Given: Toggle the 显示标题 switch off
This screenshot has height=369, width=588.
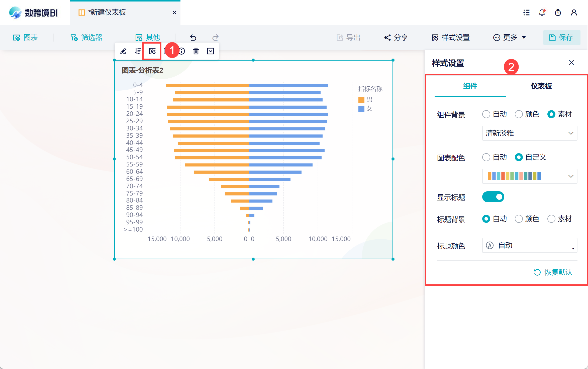Looking at the screenshot, I should click(x=493, y=197).
